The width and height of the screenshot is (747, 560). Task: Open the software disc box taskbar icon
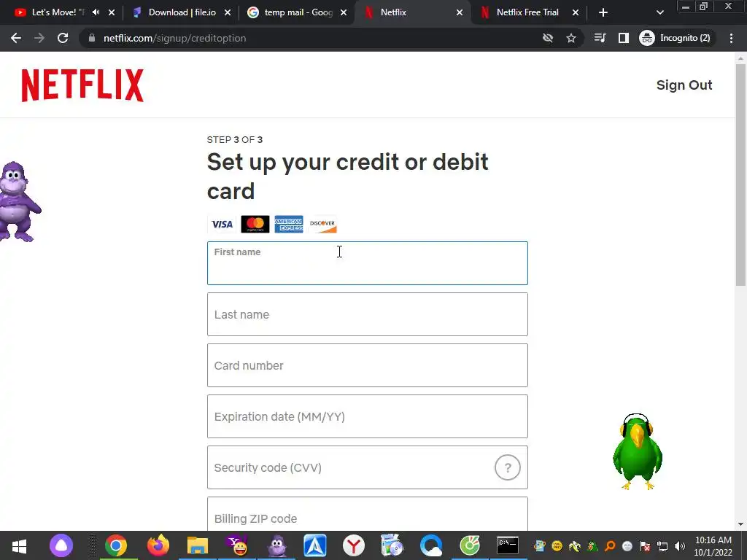(x=392, y=545)
